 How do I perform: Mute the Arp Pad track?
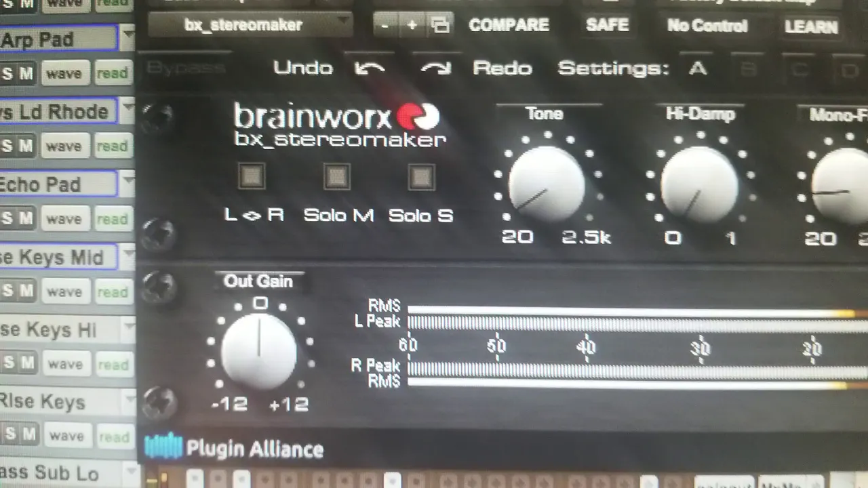26,73
